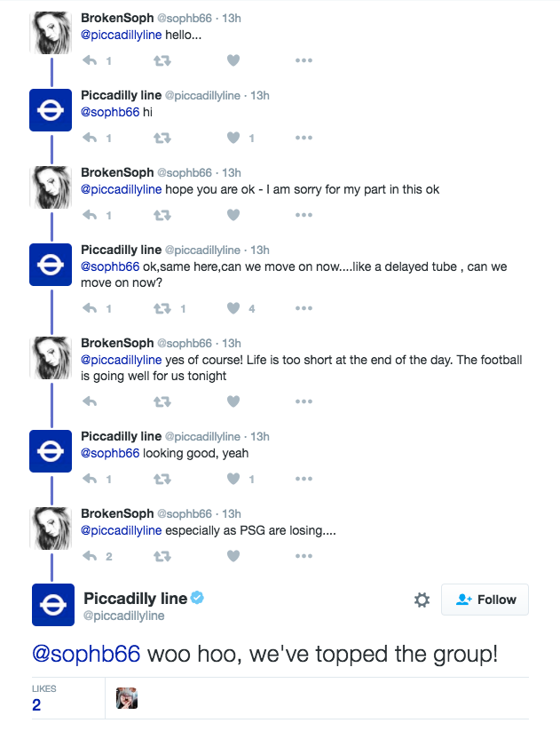560x731 pixels.
Task: Open more options on "delayed tube" tweet
Action: click(x=304, y=308)
